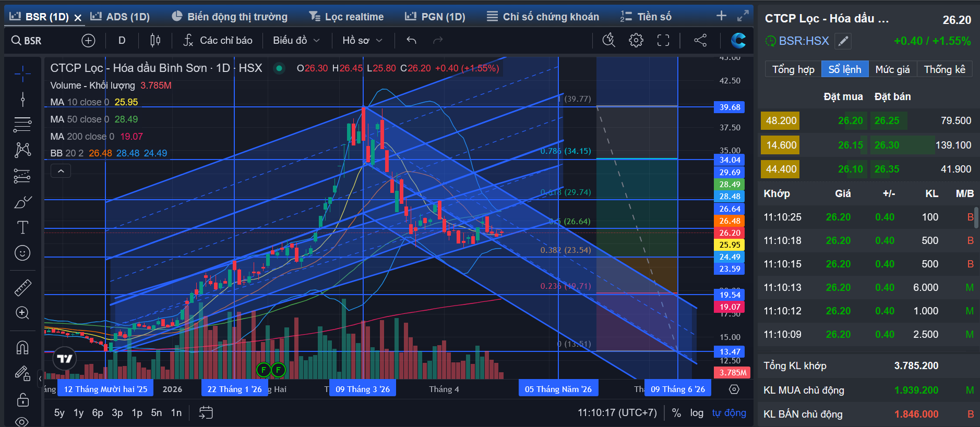Switch to the PGN (1D) tab
Image resolution: width=980 pixels, height=427 pixels.
pos(435,17)
